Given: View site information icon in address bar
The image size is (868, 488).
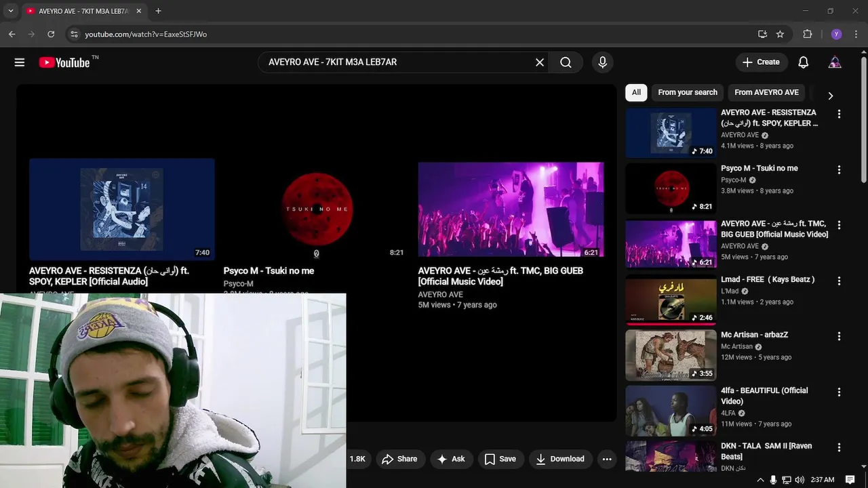Looking at the screenshot, I should pos(73,34).
